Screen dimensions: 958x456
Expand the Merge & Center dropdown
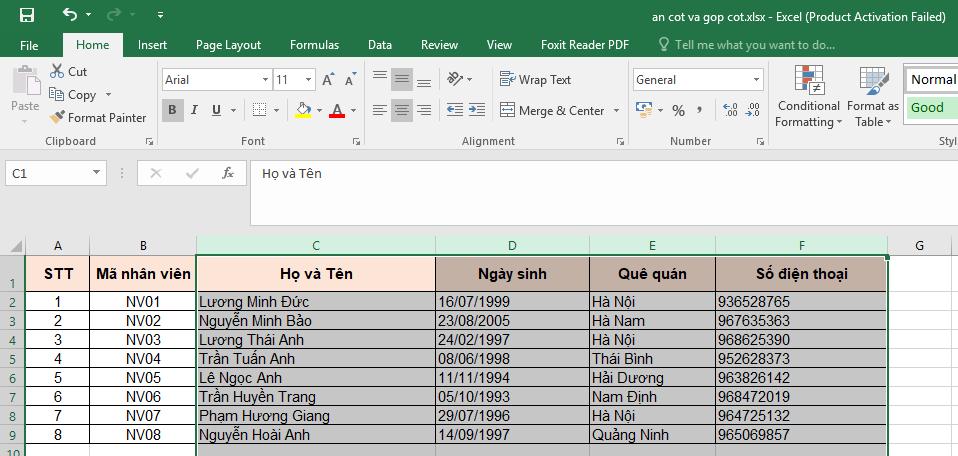616,111
